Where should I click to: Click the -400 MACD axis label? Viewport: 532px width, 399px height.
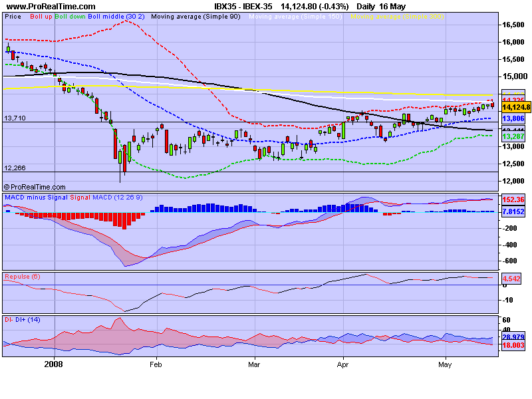pos(509,245)
